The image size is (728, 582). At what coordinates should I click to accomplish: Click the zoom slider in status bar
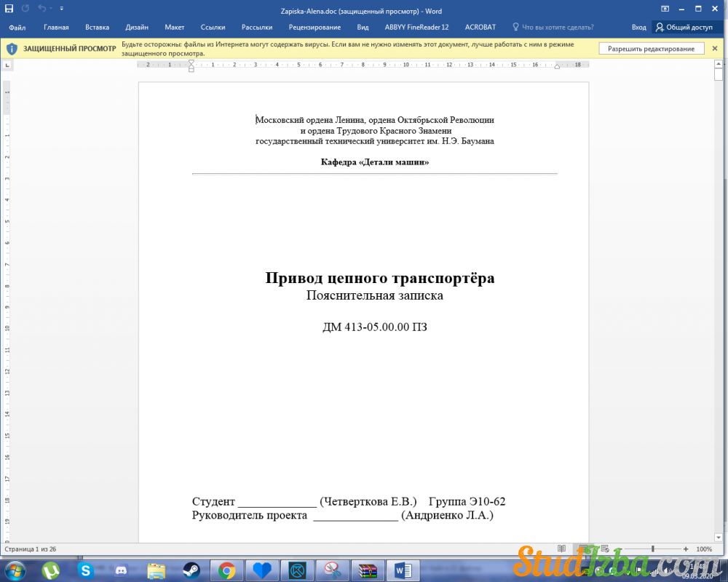click(x=653, y=549)
